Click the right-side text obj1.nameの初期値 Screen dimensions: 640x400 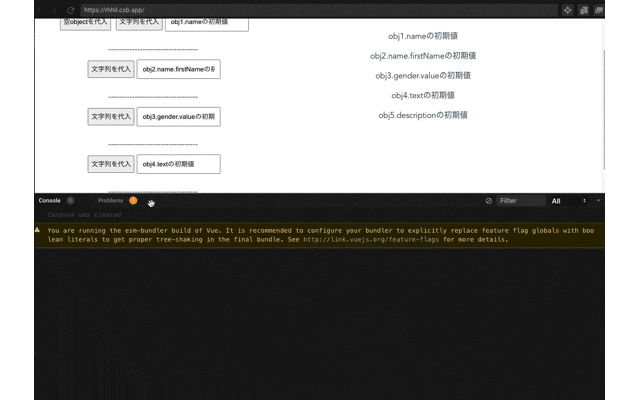[x=423, y=36]
